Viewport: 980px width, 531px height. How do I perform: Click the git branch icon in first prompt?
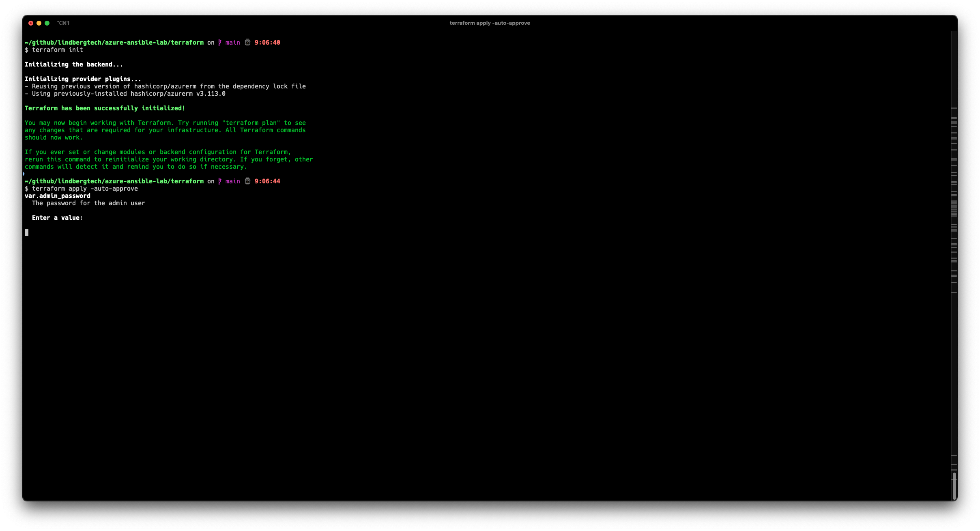tap(219, 42)
